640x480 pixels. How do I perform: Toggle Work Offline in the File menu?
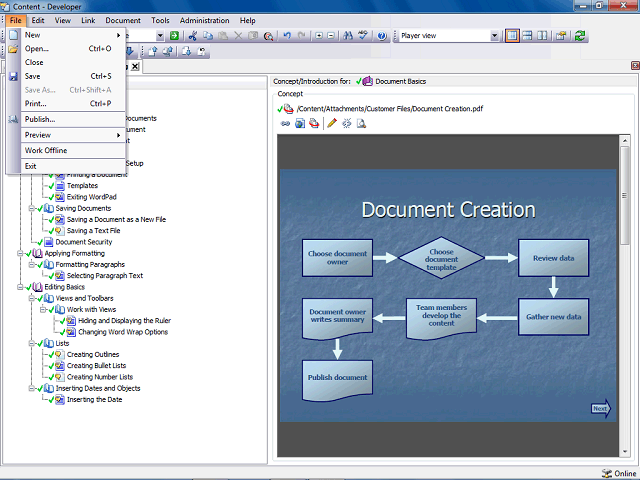pos(46,151)
